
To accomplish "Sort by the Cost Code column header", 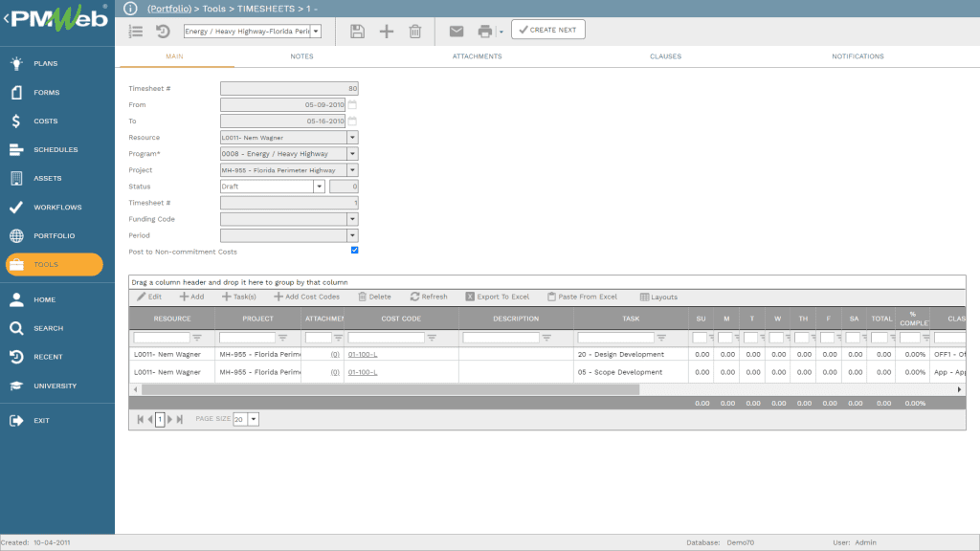I will pos(401,319).
